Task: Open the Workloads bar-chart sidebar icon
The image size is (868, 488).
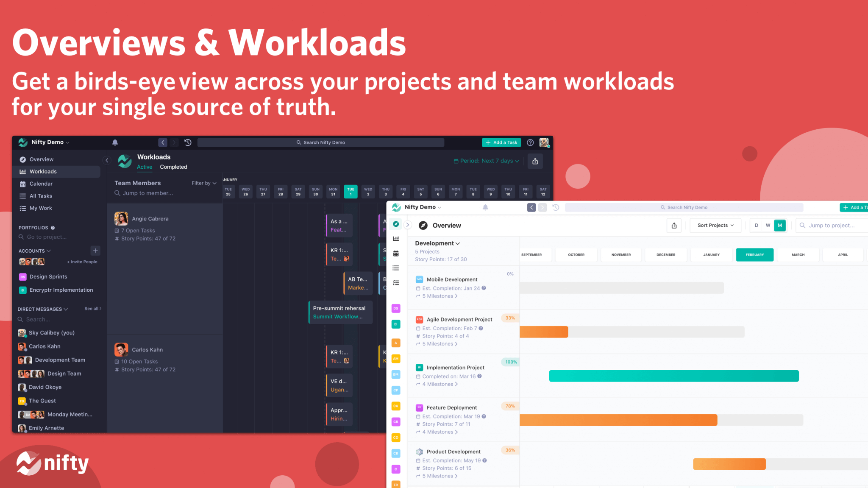Action: click(23, 171)
